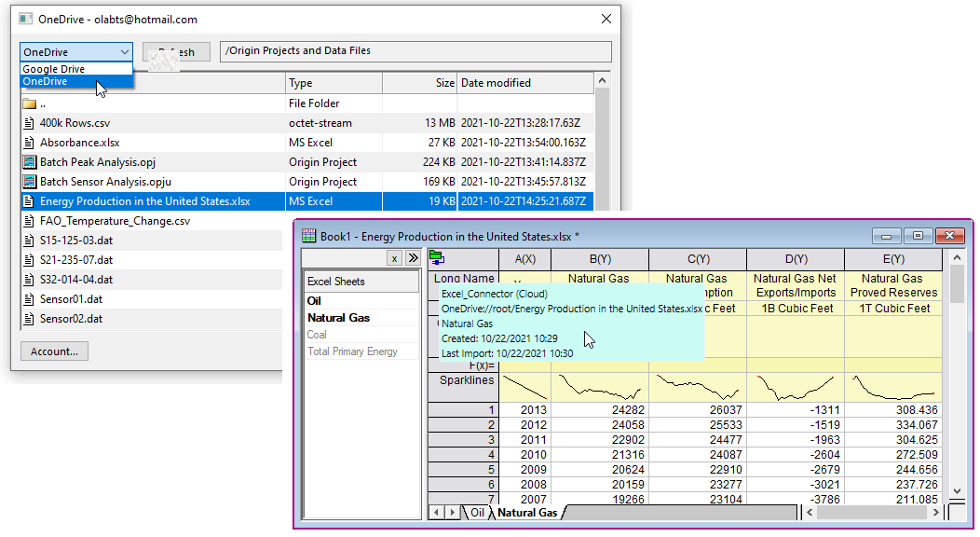Click the 400k Rows.csv file icon

coord(30,123)
